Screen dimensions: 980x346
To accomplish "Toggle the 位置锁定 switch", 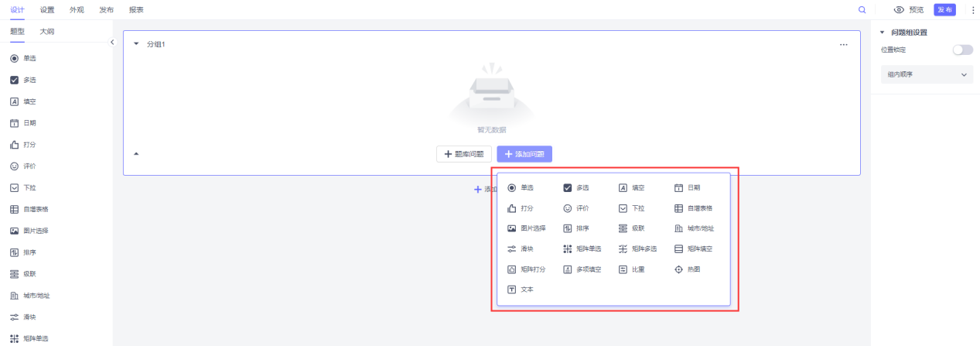I will point(962,50).
